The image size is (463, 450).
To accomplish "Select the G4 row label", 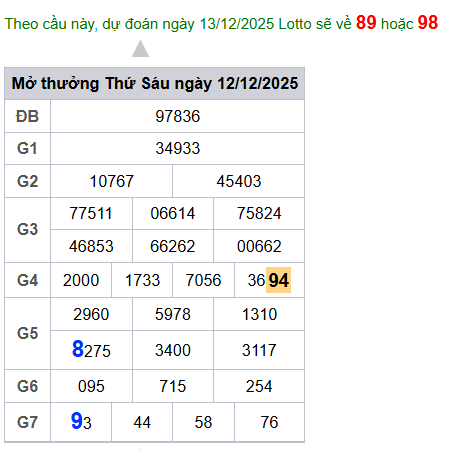I will point(27,280).
